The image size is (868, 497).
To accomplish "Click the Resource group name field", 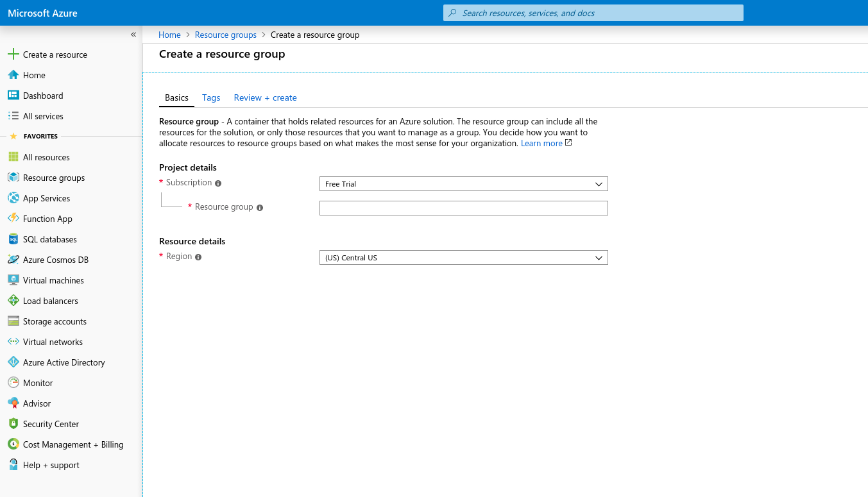I will pos(463,208).
